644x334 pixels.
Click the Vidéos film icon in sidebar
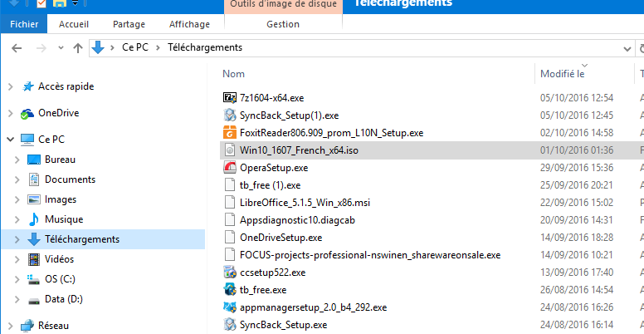click(x=34, y=259)
